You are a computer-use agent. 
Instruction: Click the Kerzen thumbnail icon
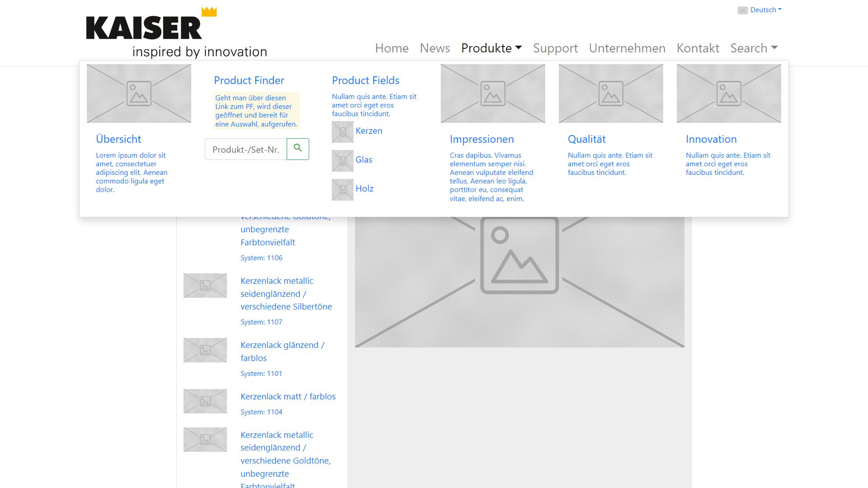tap(342, 132)
